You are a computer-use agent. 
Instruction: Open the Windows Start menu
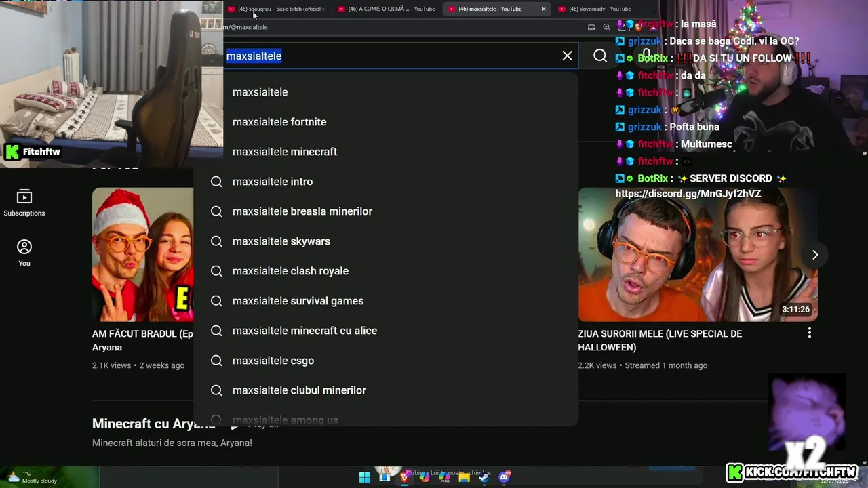(x=364, y=477)
